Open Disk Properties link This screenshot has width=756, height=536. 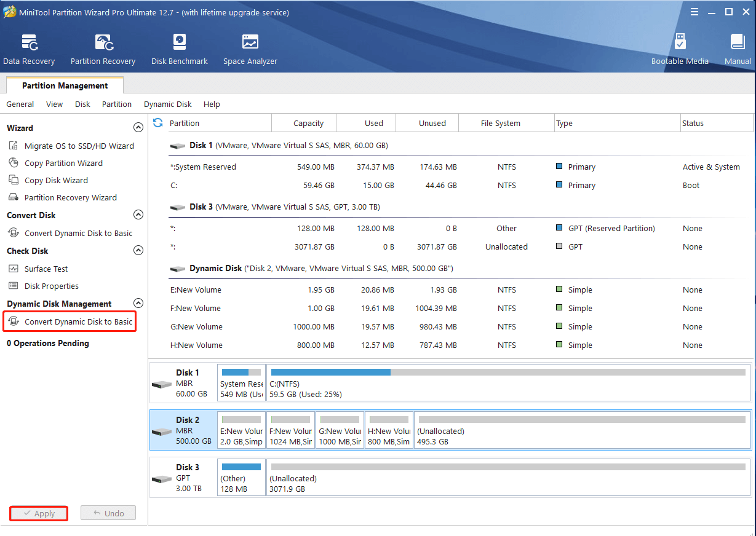click(x=52, y=286)
